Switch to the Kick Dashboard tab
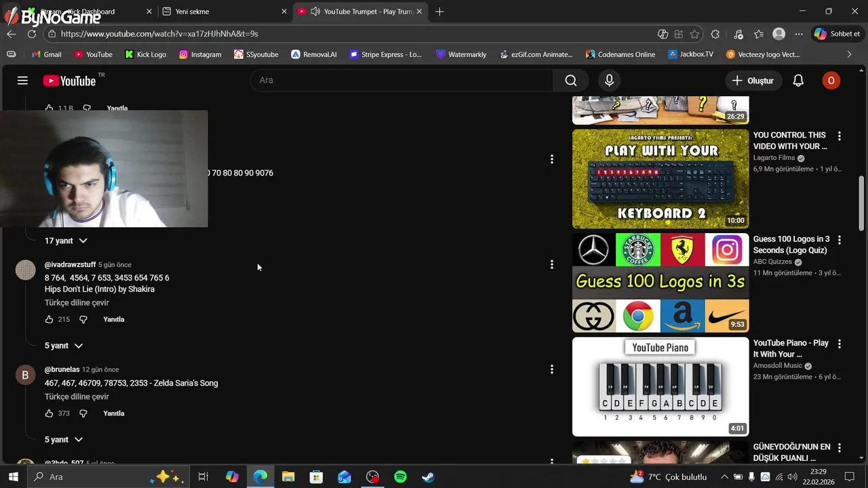 [x=89, y=12]
